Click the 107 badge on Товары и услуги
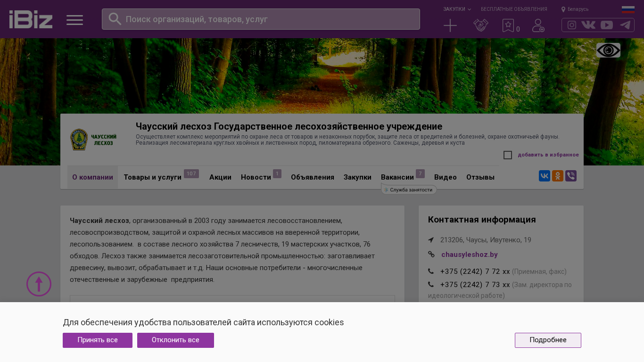This screenshot has height=362, width=644. [191, 174]
